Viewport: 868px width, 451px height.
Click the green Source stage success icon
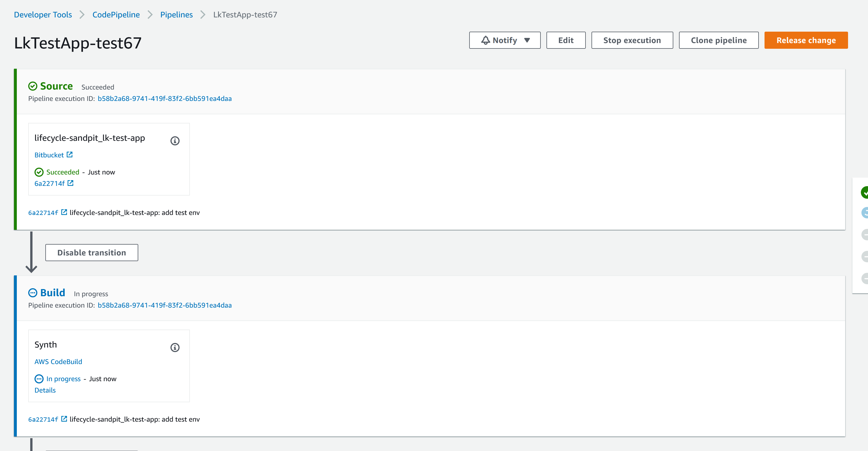(33, 86)
